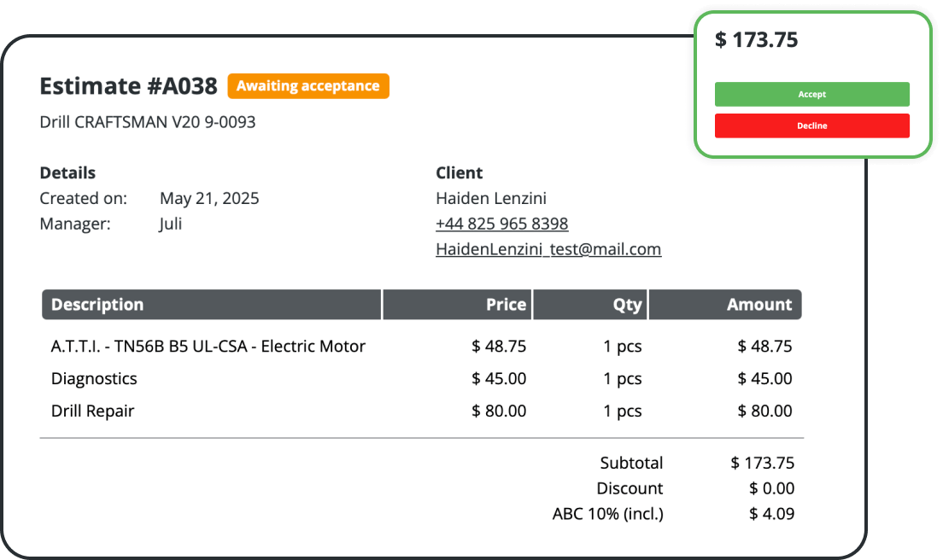
Task: Click the A.T.T.I. Electric Motor line item
Action: coord(208,347)
